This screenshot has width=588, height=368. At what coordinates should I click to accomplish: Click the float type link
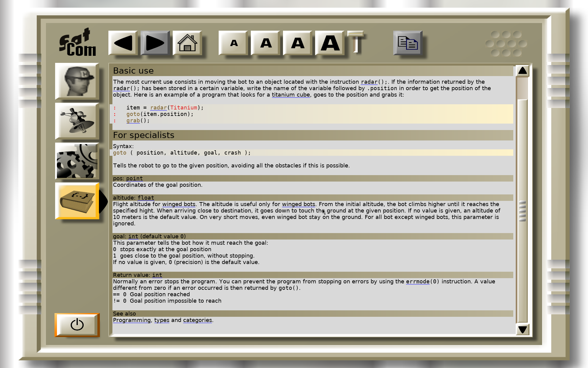click(x=146, y=198)
